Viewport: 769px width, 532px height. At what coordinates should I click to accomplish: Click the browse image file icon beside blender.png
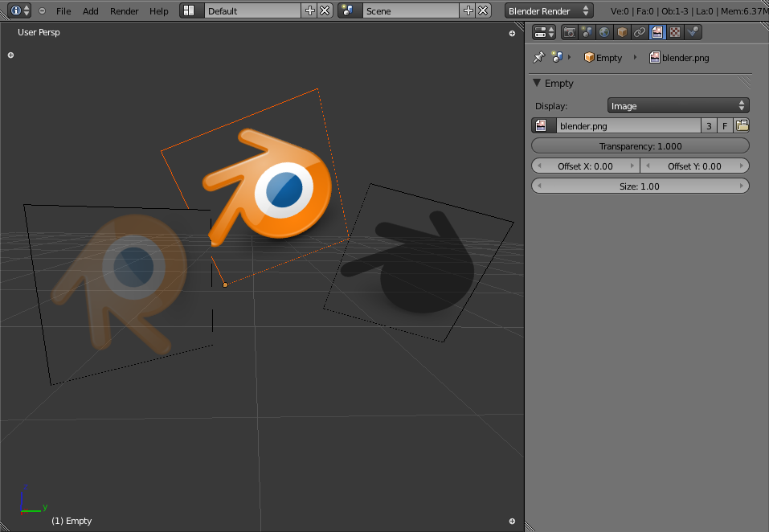coord(742,125)
